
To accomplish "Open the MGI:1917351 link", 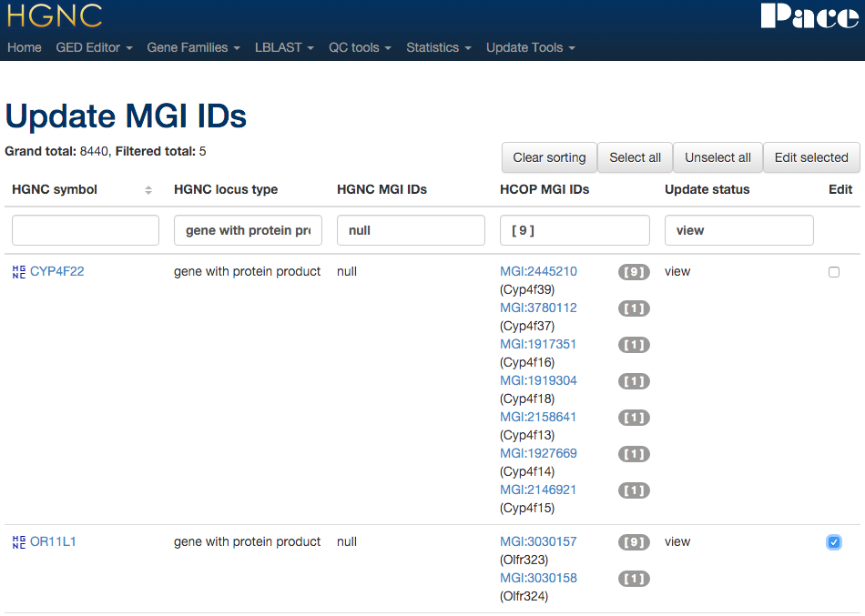I will click(538, 344).
